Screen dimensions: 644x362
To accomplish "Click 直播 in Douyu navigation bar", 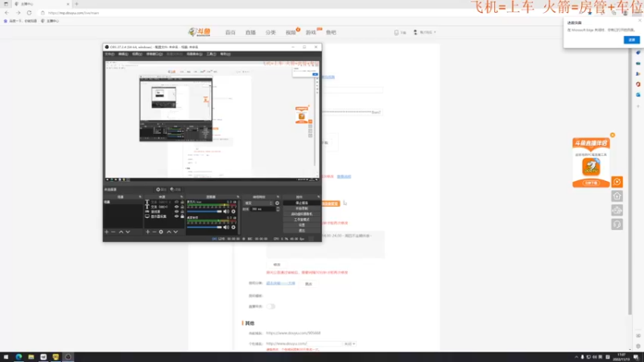I will 250,32.
